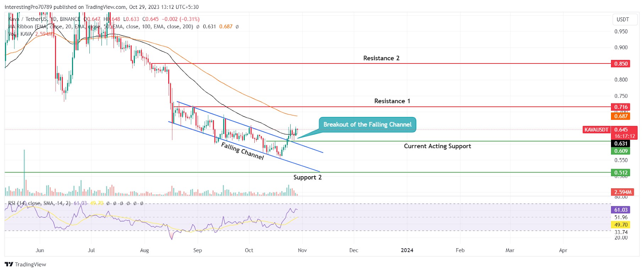
Task: Click the red KAVAUSDT symbol tag
Action: (597, 130)
